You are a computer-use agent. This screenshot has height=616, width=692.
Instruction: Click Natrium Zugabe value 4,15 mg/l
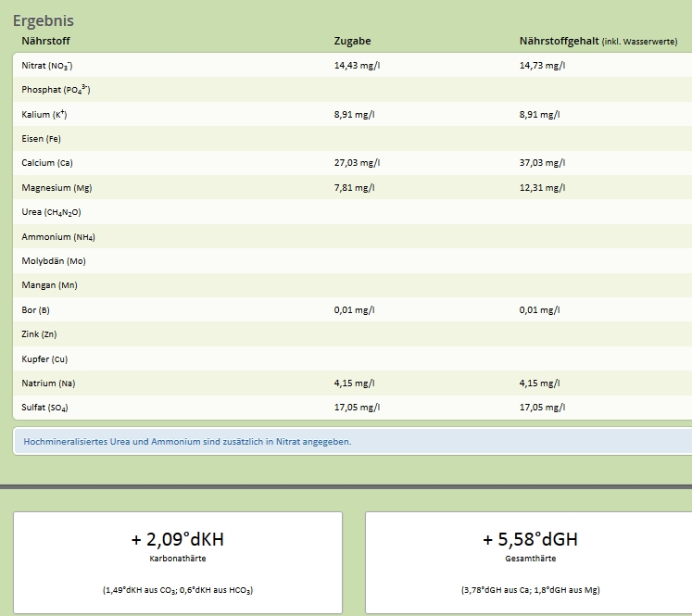click(354, 383)
